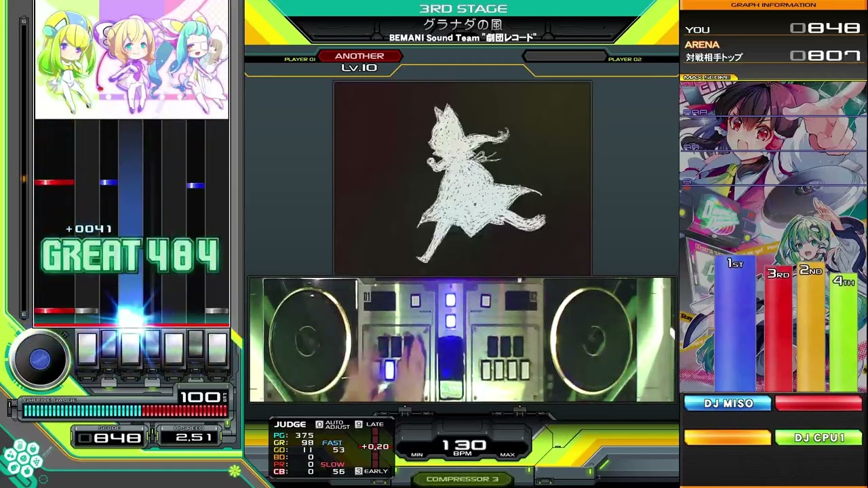Click the chibi characters artwork

coord(132,59)
